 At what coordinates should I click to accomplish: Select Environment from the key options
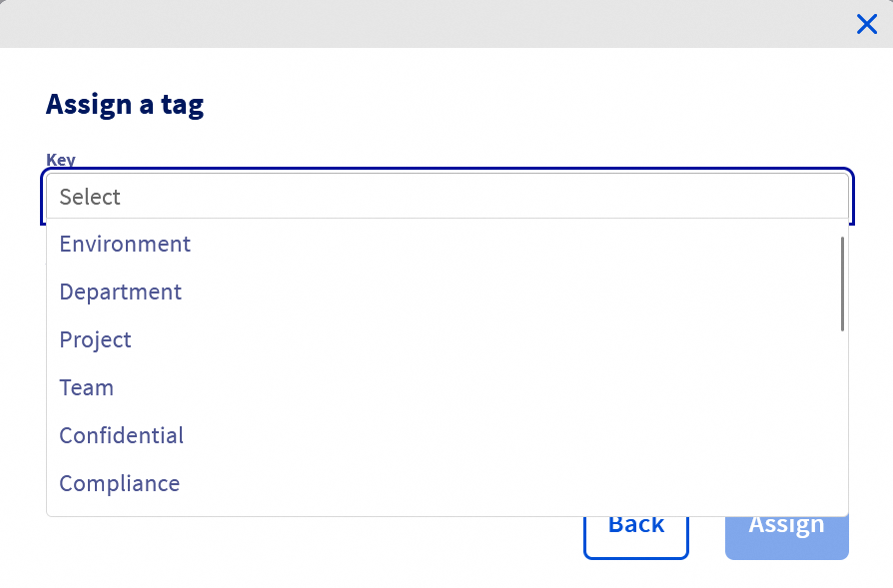tap(125, 244)
